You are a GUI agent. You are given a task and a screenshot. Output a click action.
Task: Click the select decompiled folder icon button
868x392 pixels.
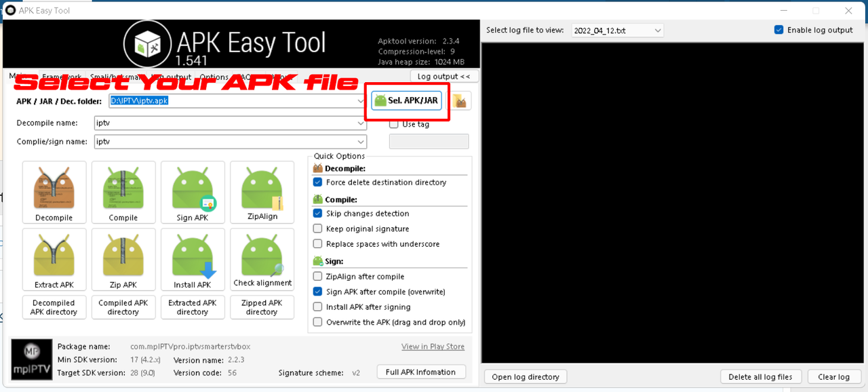click(x=460, y=101)
